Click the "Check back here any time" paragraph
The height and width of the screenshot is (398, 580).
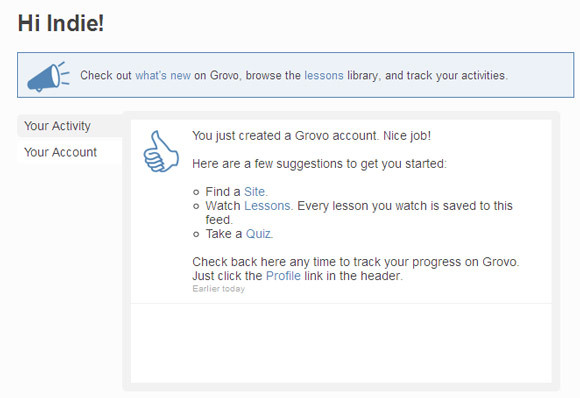click(355, 269)
